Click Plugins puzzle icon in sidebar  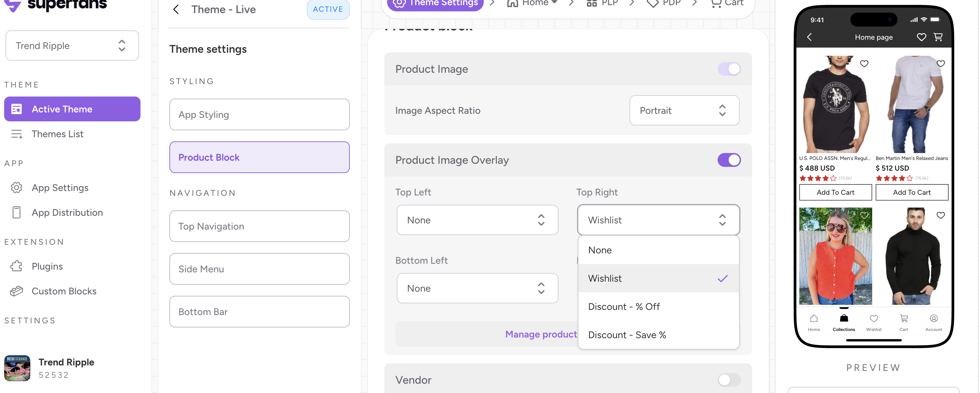[17, 266]
